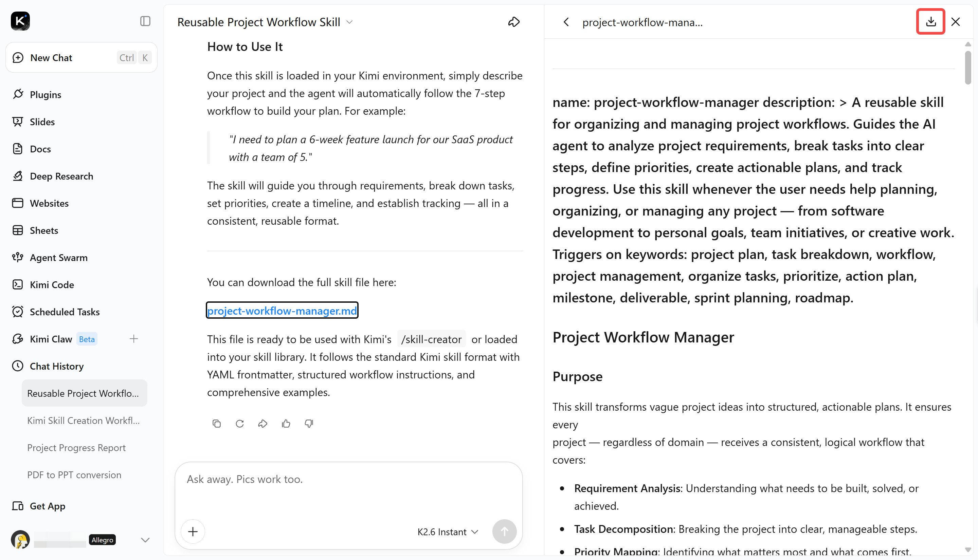Open Deep Research
978x560 pixels.
61,176
